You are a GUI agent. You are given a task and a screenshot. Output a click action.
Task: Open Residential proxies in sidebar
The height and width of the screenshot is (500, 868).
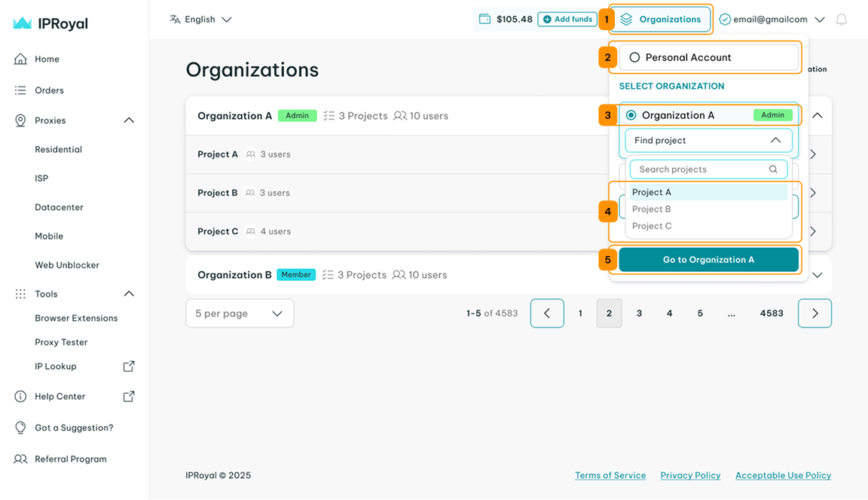58,149
